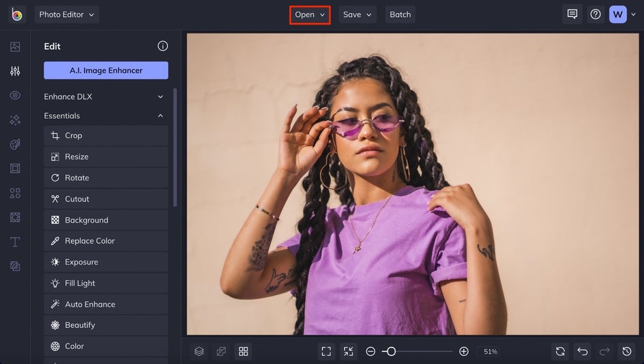Image resolution: width=644 pixels, height=364 pixels.
Task: Open the Textures sidebar icon
Action: [x=15, y=266]
